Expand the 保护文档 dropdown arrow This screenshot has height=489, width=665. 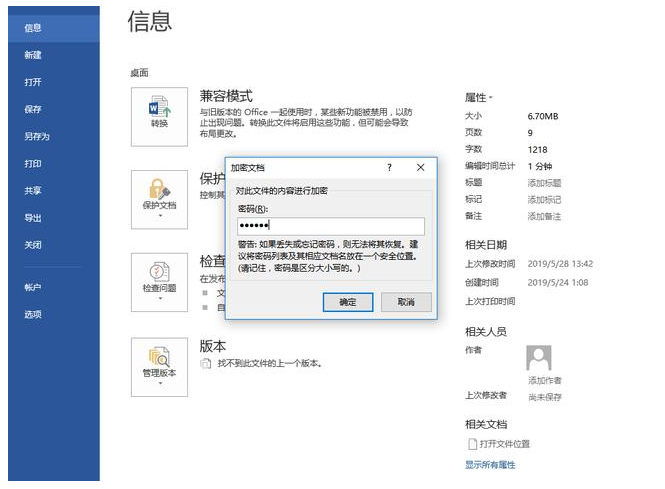(160, 216)
